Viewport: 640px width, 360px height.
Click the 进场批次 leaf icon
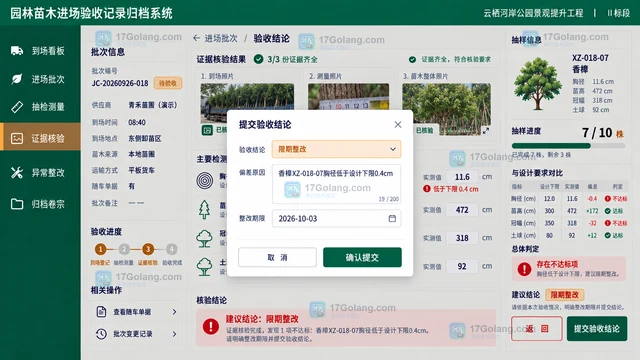(x=17, y=79)
